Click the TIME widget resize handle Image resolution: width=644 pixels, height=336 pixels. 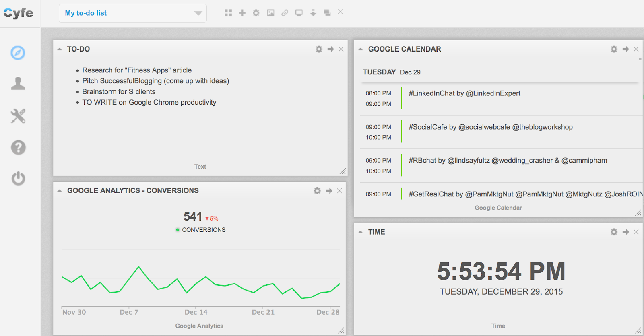638,330
